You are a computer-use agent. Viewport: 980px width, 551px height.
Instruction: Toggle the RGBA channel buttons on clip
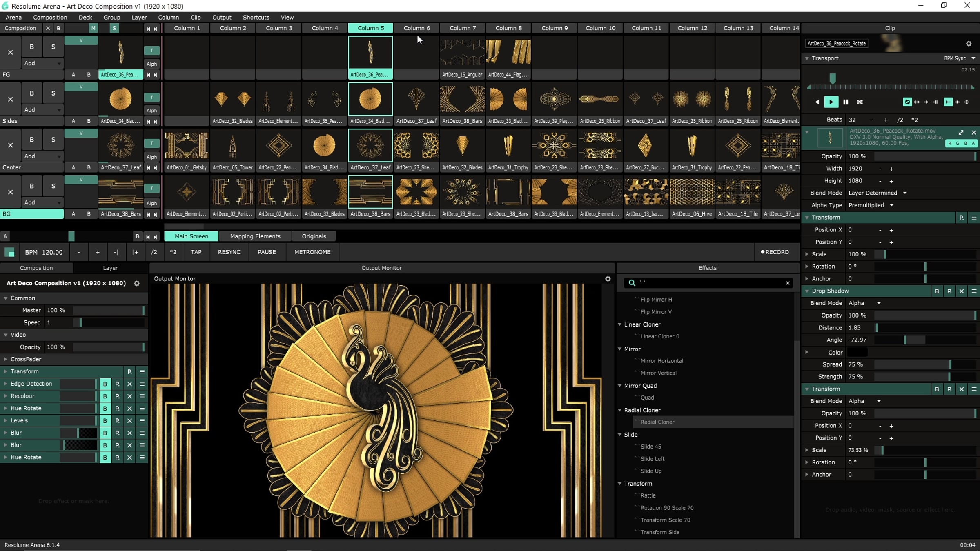(962, 143)
